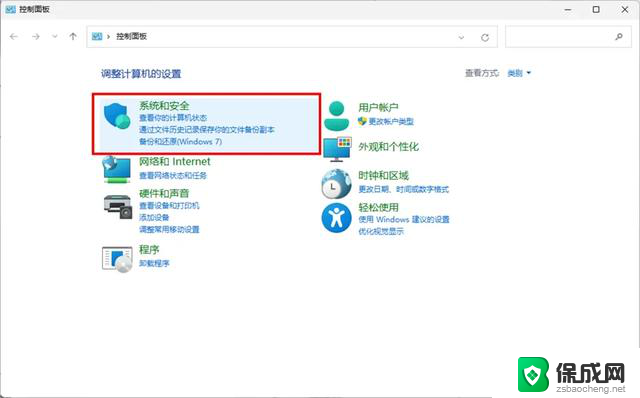Open 优化视觉显示 link

[x=381, y=231]
